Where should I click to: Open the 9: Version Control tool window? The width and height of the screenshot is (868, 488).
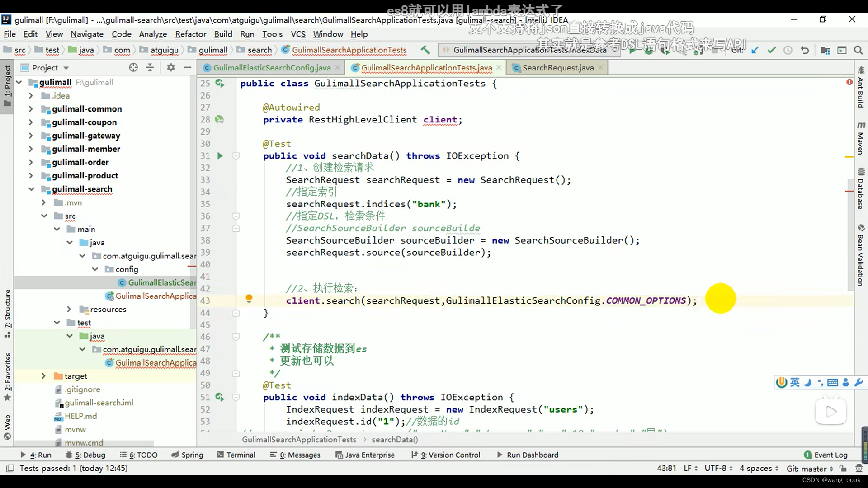click(446, 455)
